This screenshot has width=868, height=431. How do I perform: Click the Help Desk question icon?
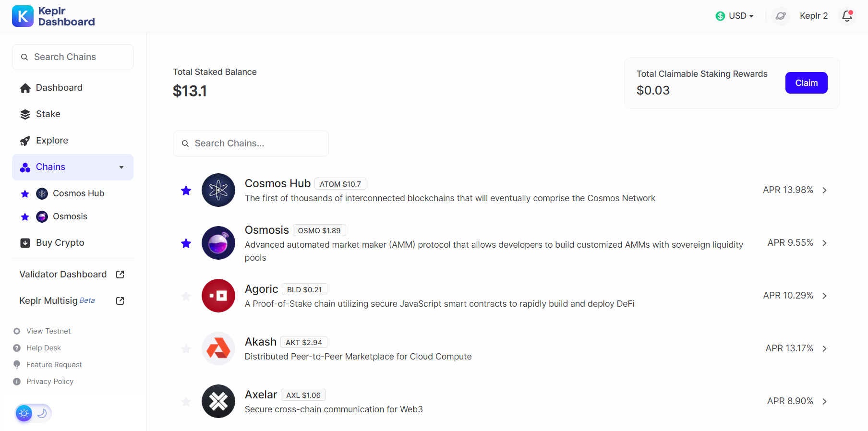(17, 348)
